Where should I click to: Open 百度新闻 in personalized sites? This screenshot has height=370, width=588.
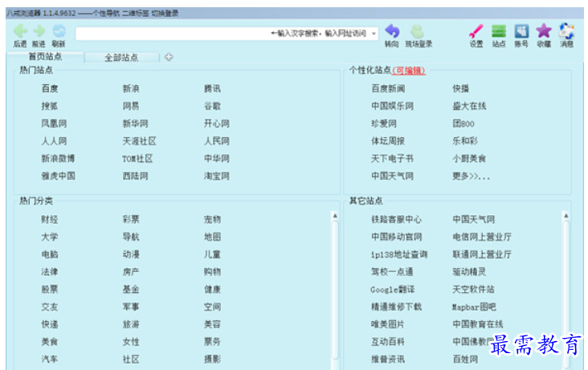pyautogui.click(x=388, y=89)
